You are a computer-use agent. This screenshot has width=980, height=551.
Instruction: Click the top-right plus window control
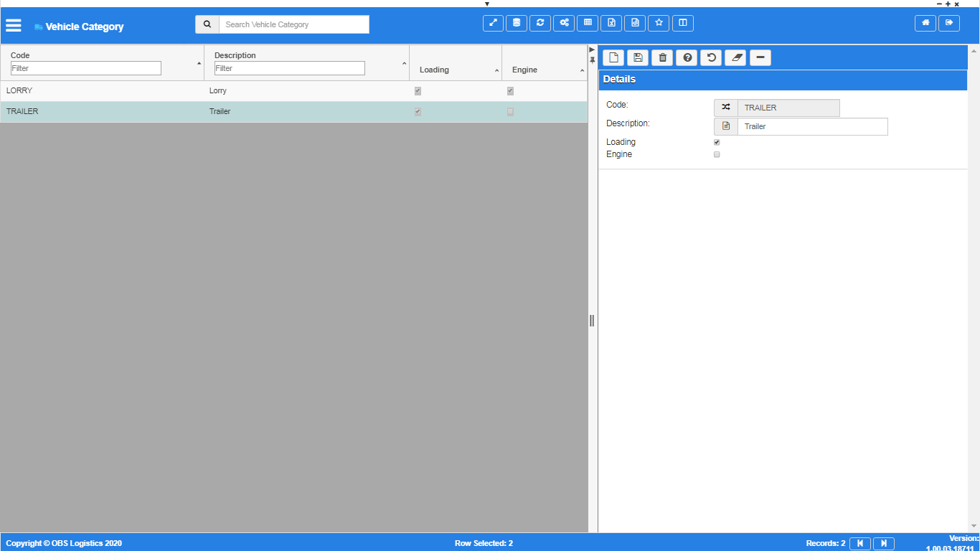pos(948,4)
